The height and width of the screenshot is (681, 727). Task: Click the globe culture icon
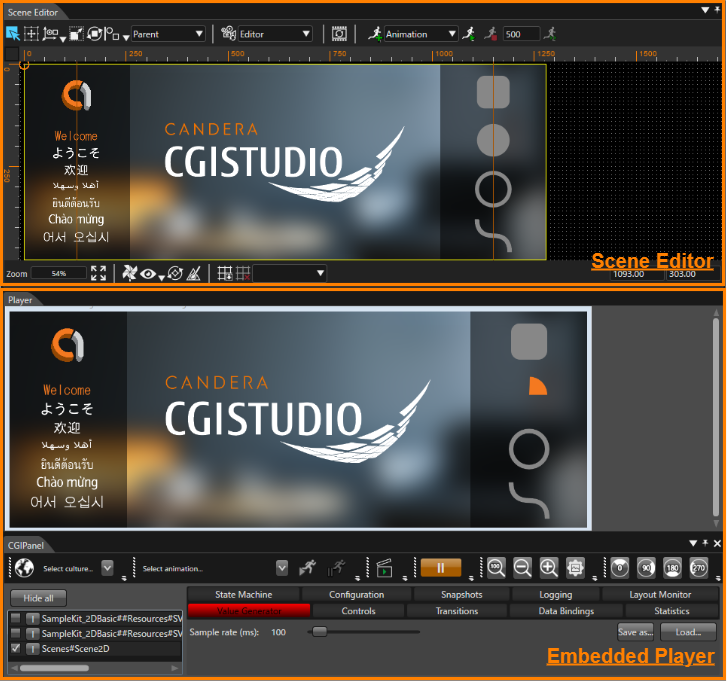pyautogui.click(x=24, y=568)
